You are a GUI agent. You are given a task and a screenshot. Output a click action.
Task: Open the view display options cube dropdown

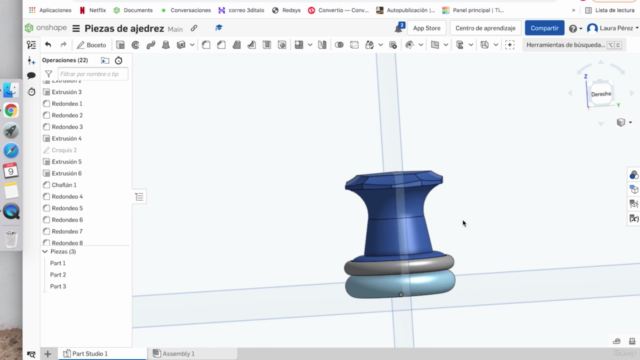[x=624, y=122]
